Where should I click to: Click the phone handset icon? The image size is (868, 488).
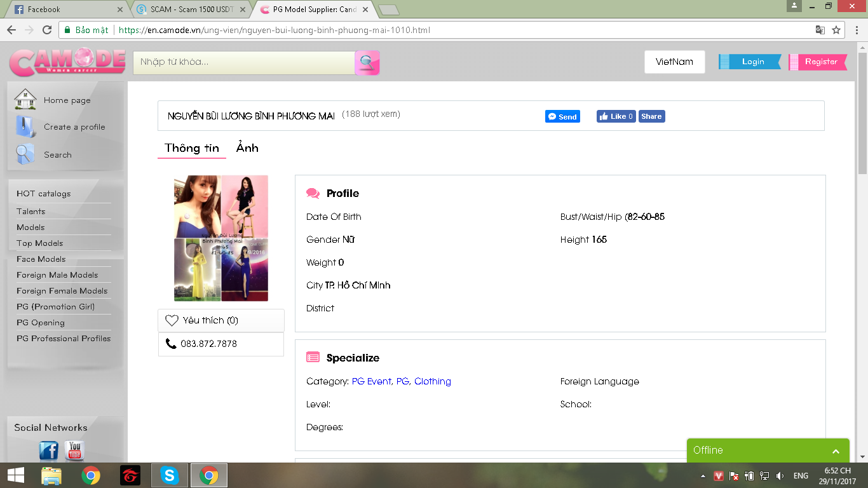(171, 344)
